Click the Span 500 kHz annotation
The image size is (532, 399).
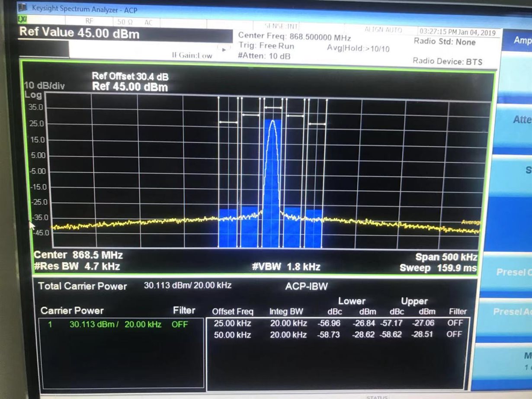point(446,257)
